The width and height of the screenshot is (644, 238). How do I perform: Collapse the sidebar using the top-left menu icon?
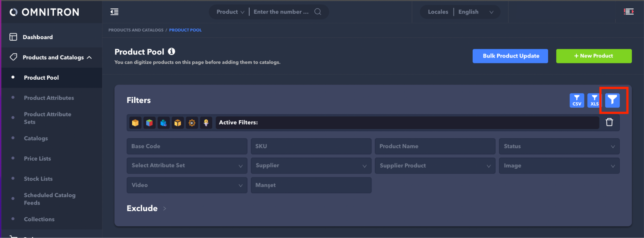(114, 12)
